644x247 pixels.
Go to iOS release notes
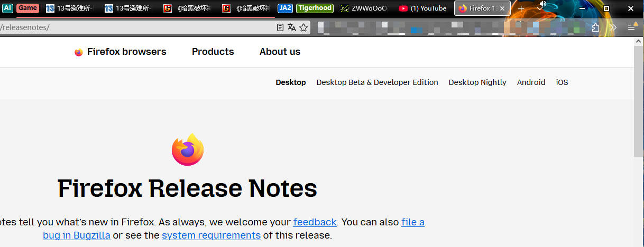click(x=562, y=82)
